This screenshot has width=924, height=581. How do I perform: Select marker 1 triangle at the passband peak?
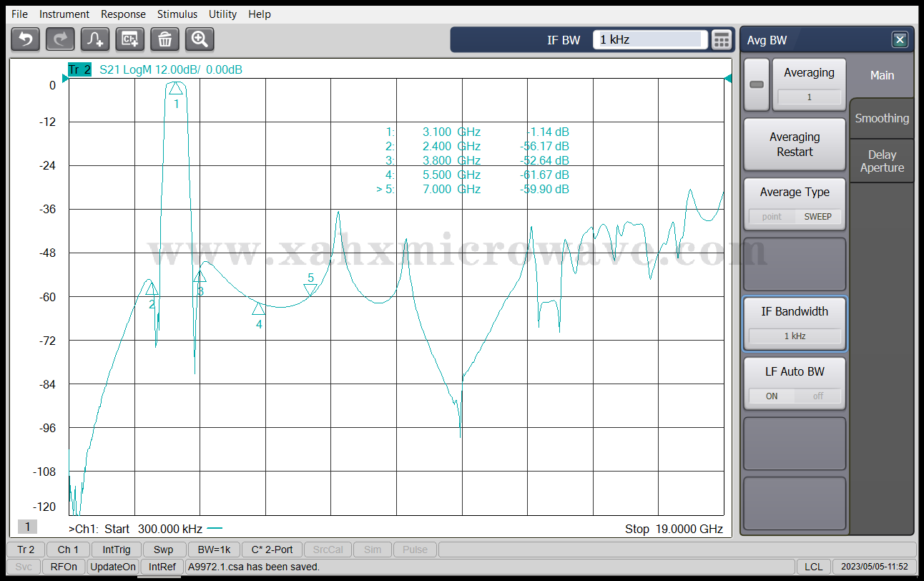pos(176,88)
